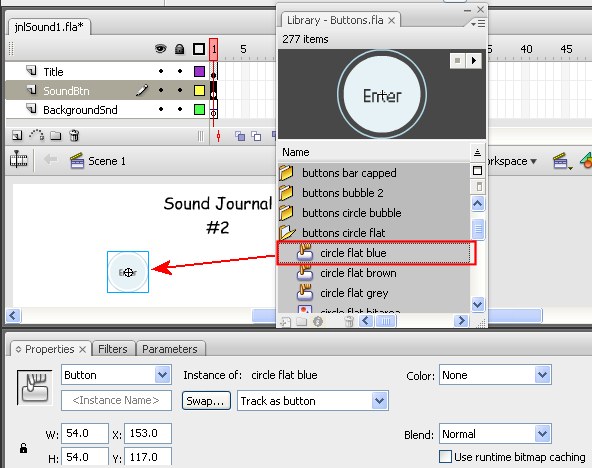Viewport: 592px width, 468px height.
Task: Click the Insert Layer Folder icon
Action: click(x=56, y=135)
